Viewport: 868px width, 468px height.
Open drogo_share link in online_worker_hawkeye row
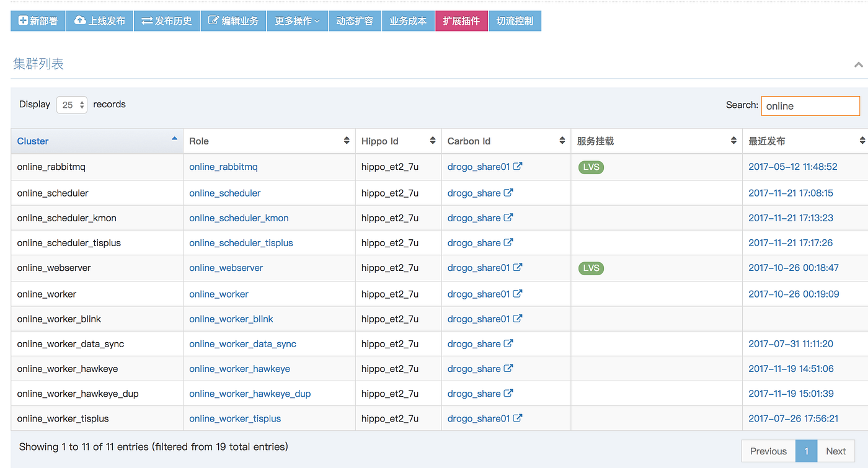coord(474,368)
